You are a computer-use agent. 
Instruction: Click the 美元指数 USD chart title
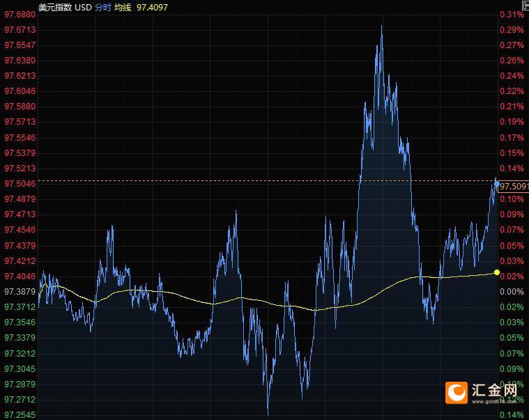point(65,8)
